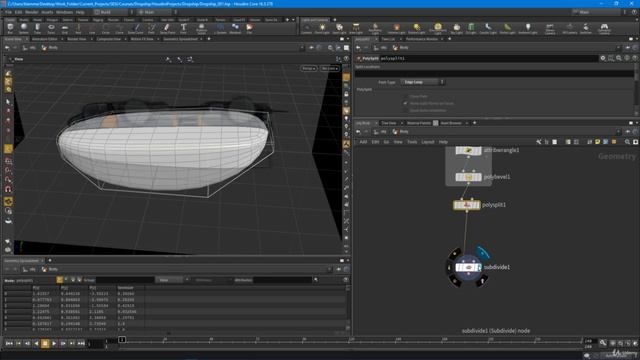Viewport: 640px width, 360px height.
Task: Select the Spray Paint shelf tool
Action: (167, 28)
